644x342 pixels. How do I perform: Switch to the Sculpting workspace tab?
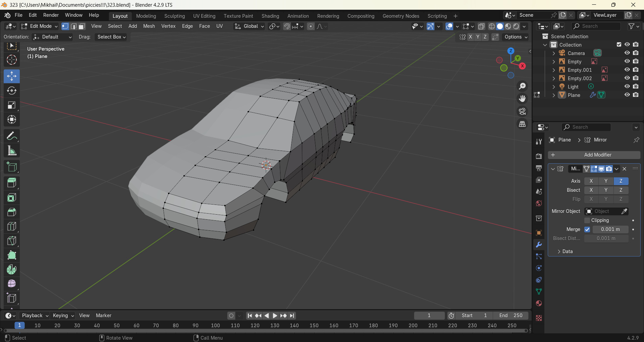174,16
